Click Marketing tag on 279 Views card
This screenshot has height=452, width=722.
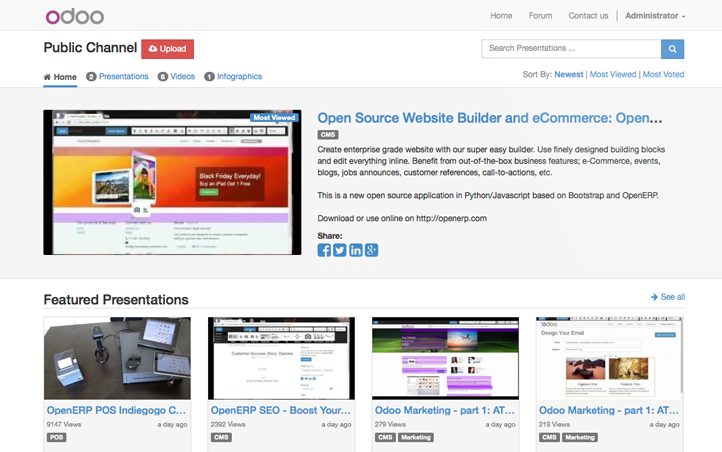(416, 437)
